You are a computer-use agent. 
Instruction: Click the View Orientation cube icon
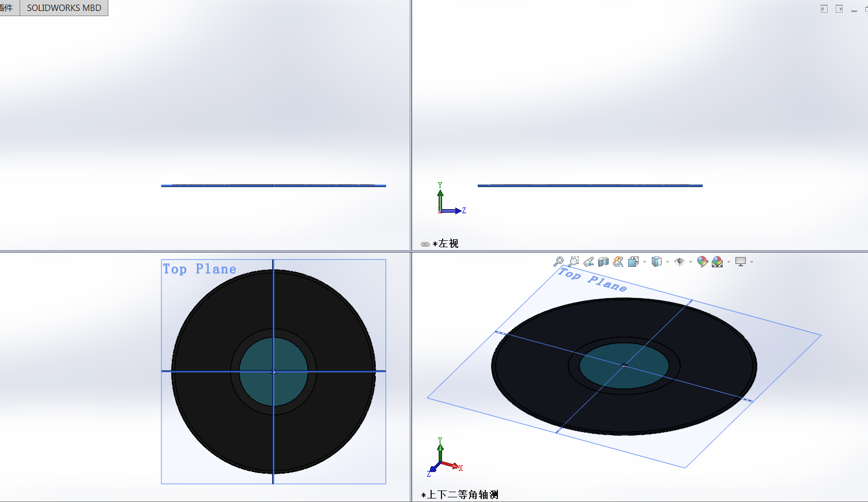pos(633,262)
